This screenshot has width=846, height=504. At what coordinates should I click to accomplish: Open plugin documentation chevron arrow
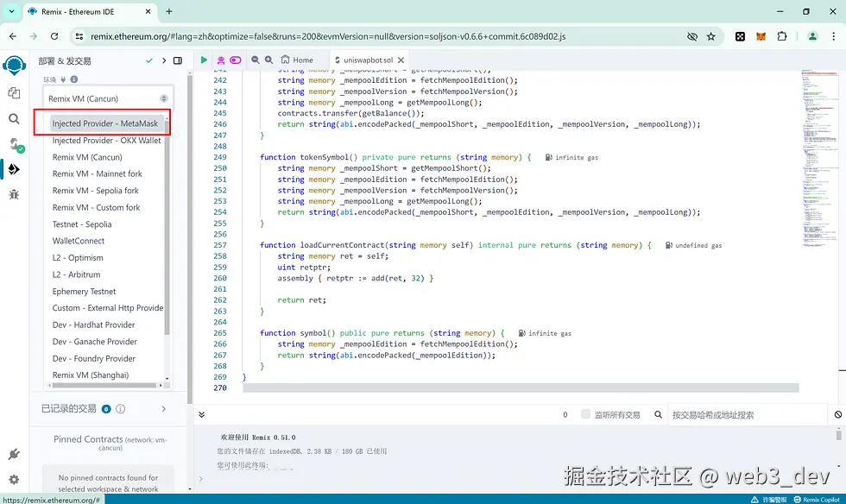[x=164, y=60]
